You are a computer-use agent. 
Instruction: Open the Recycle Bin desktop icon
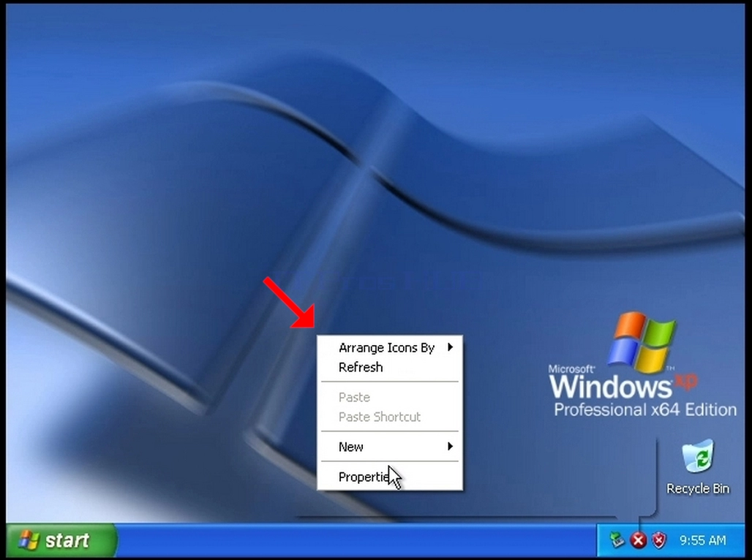tap(697, 455)
